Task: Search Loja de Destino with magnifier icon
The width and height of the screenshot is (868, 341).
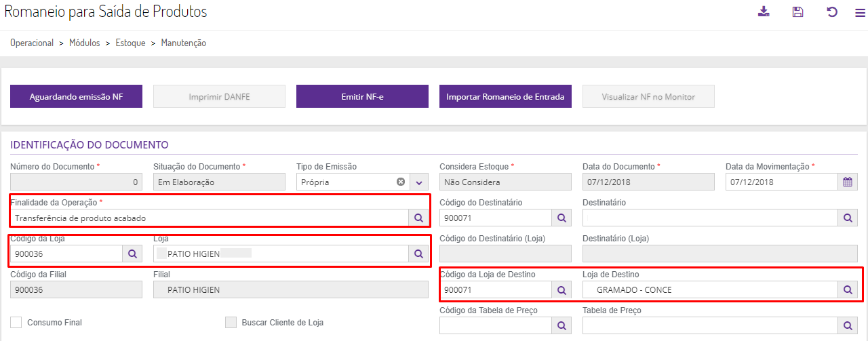Action: pos(847,289)
